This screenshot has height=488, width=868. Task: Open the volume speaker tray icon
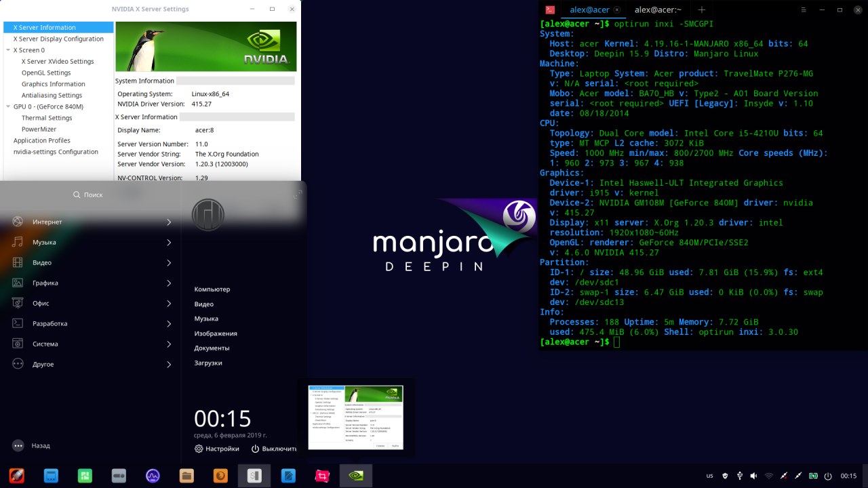pos(754,476)
